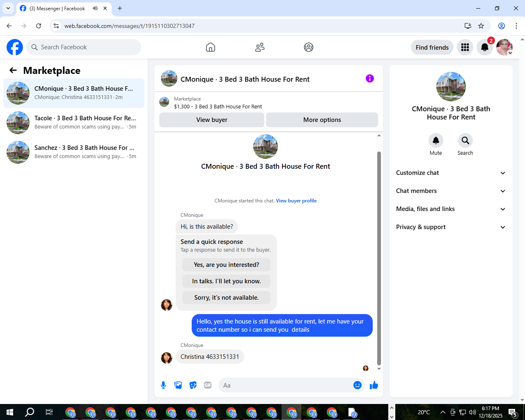Open Windows Task View
This screenshot has height=420, width=525.
(49, 412)
